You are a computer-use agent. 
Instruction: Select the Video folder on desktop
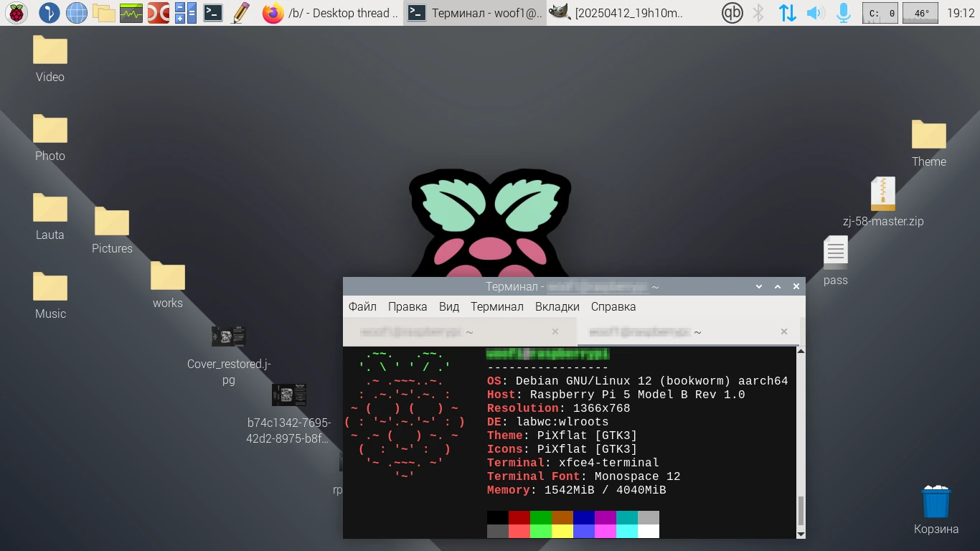click(50, 59)
